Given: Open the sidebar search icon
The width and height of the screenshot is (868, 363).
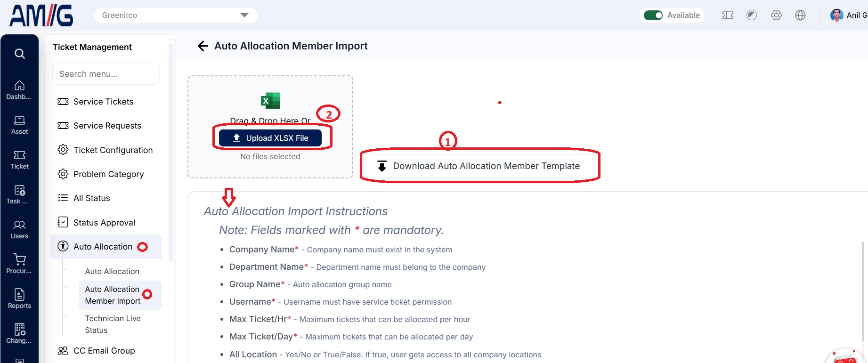Looking at the screenshot, I should [19, 54].
